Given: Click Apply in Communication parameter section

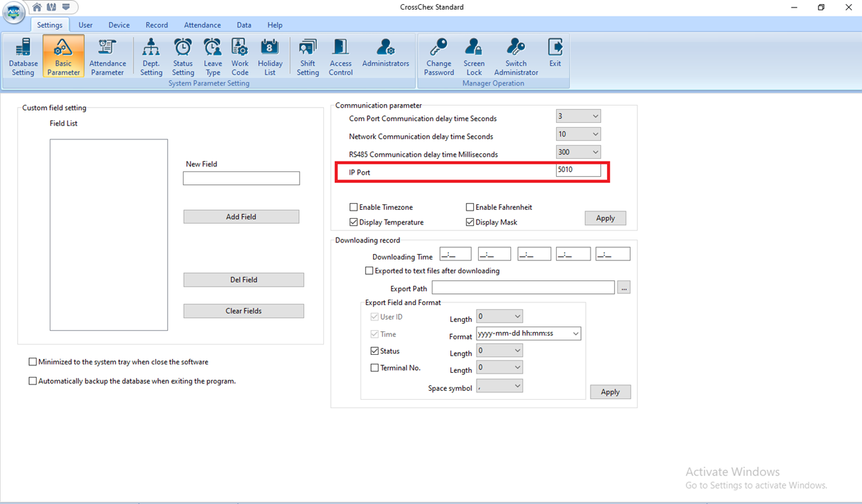Looking at the screenshot, I should click(x=605, y=218).
